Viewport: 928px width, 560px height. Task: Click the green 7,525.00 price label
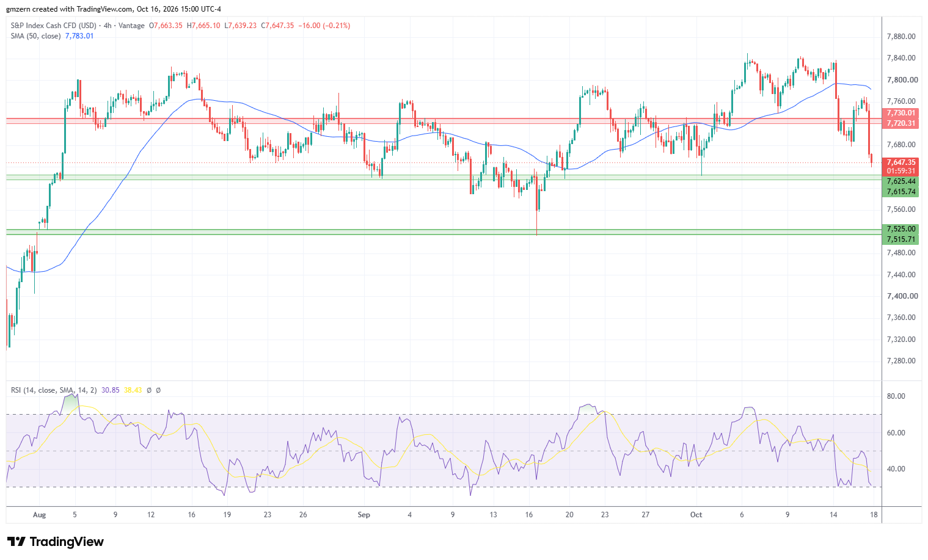click(901, 229)
